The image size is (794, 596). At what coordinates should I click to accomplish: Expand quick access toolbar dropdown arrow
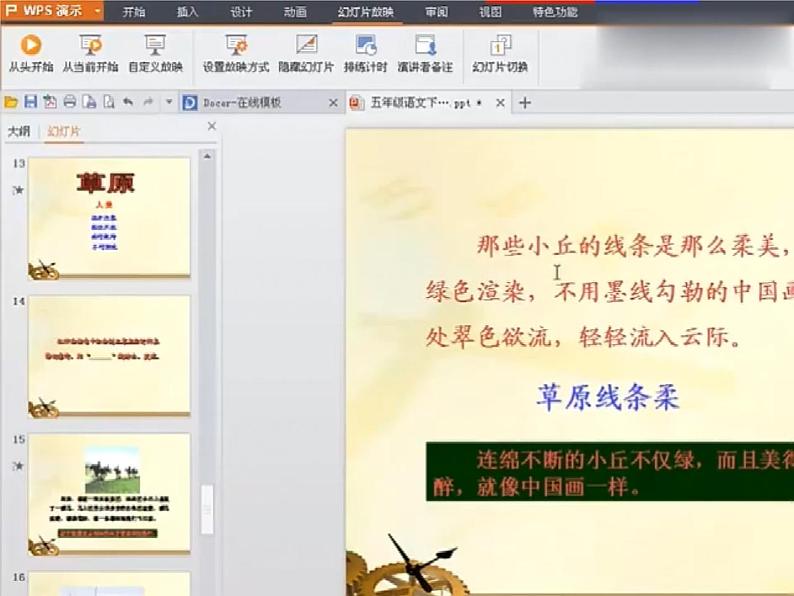coord(169,102)
